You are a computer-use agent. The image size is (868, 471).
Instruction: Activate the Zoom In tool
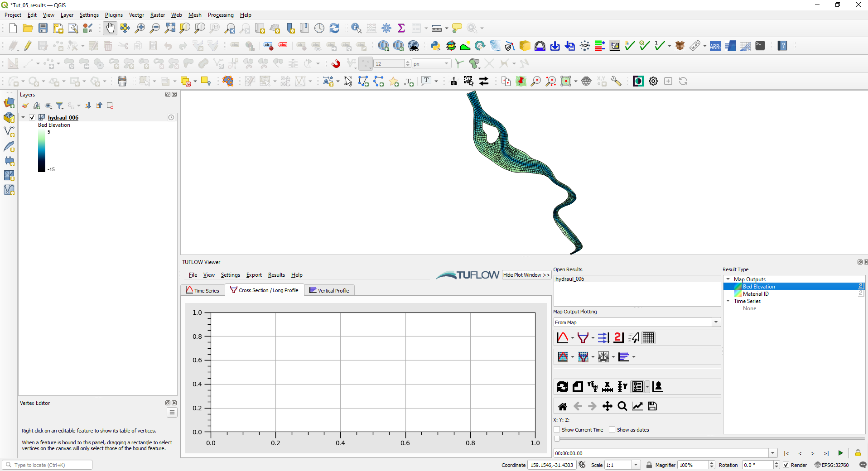tap(140, 28)
